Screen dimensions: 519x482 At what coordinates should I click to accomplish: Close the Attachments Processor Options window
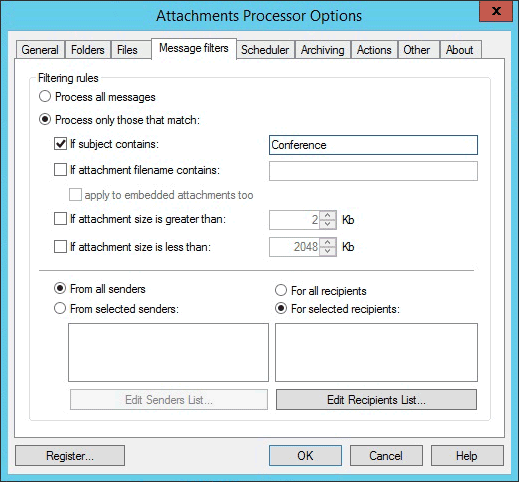pos(496,11)
